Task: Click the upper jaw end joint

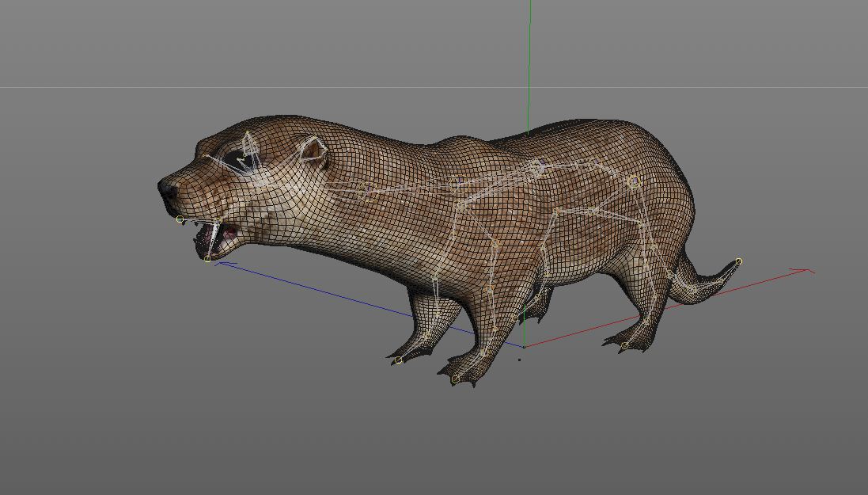Action: (180, 219)
